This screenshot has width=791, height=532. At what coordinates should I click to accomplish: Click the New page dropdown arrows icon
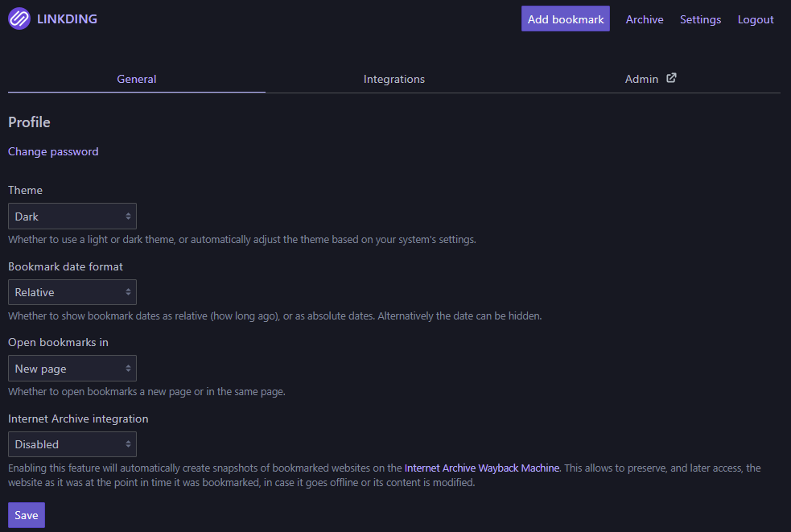pos(128,369)
